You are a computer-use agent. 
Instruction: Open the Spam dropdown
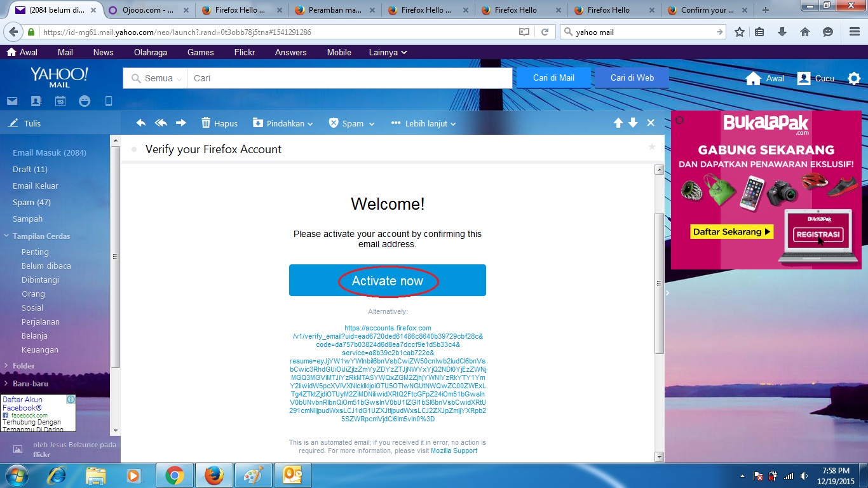pyautogui.click(x=351, y=123)
